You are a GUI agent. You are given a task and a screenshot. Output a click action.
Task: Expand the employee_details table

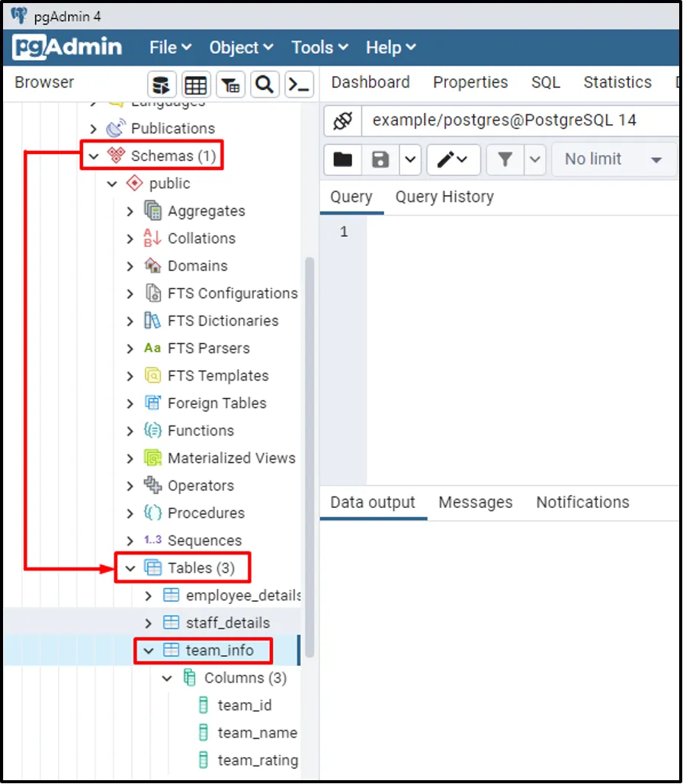pyautogui.click(x=149, y=596)
